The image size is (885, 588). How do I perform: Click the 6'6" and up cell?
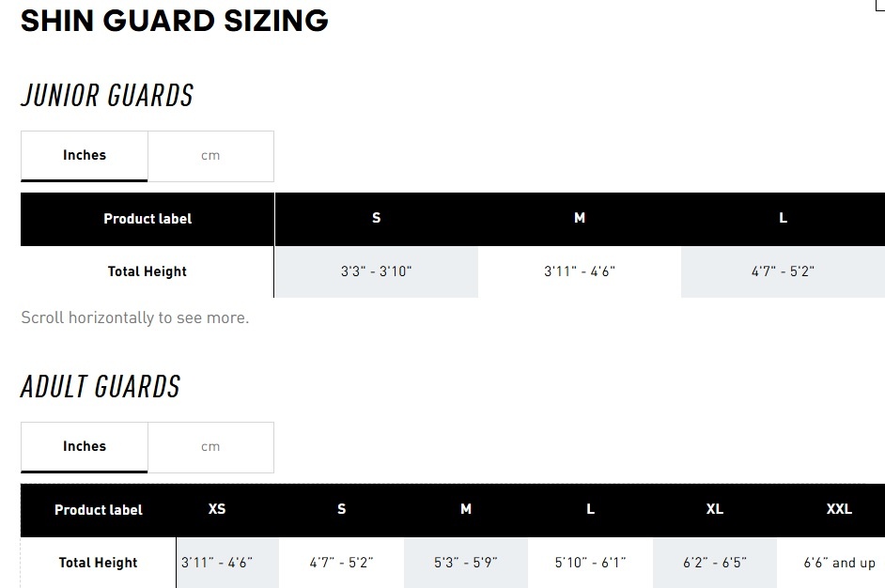pyautogui.click(x=839, y=563)
